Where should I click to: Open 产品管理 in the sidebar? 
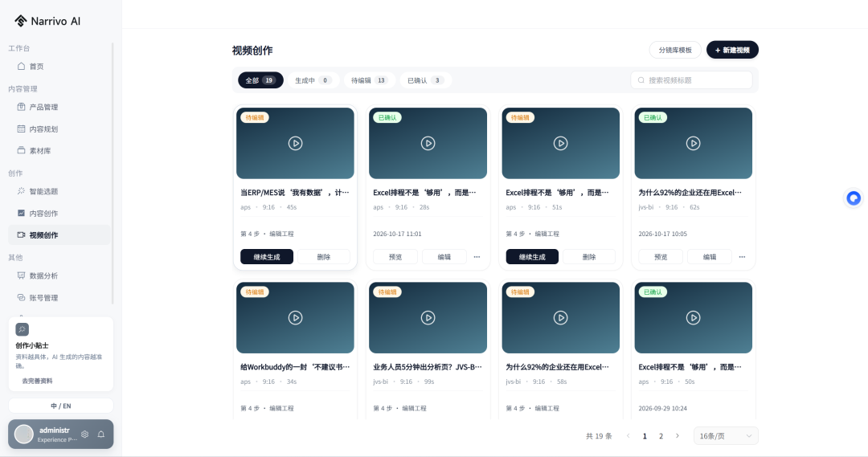click(59, 107)
